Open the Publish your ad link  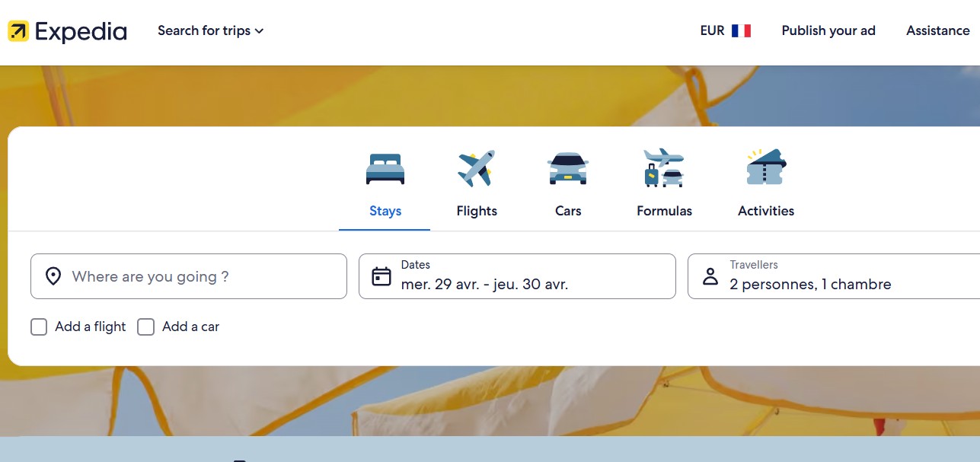tap(828, 31)
